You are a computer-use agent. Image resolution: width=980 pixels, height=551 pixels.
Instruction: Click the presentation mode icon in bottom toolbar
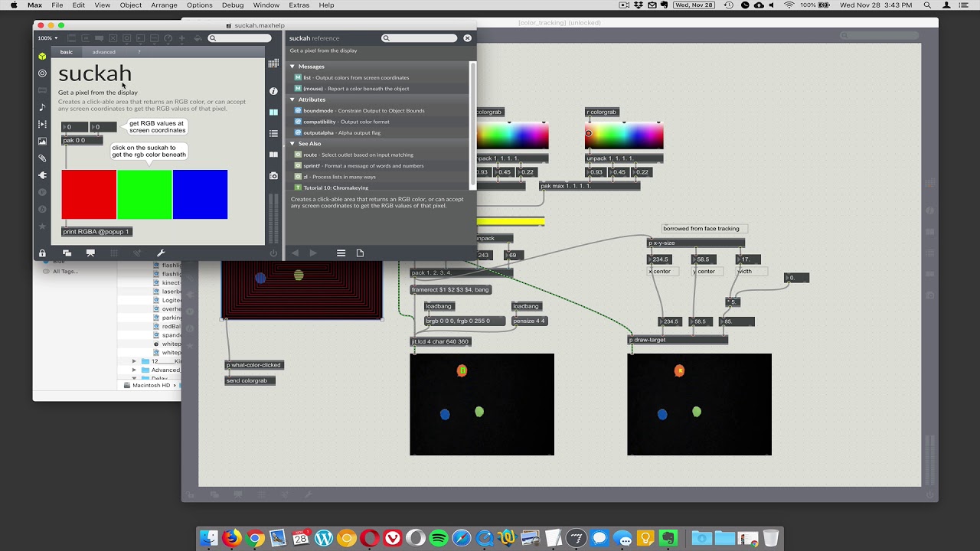point(90,253)
